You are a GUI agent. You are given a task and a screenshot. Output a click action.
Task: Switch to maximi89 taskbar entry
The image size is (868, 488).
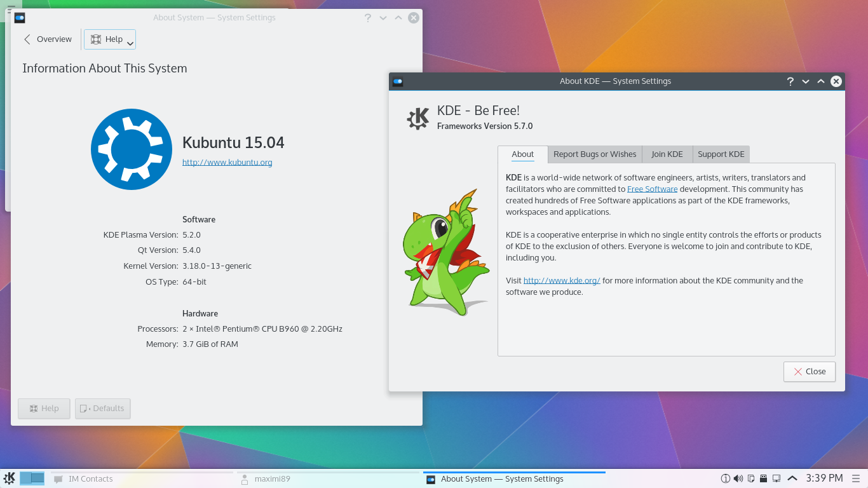tap(328, 479)
